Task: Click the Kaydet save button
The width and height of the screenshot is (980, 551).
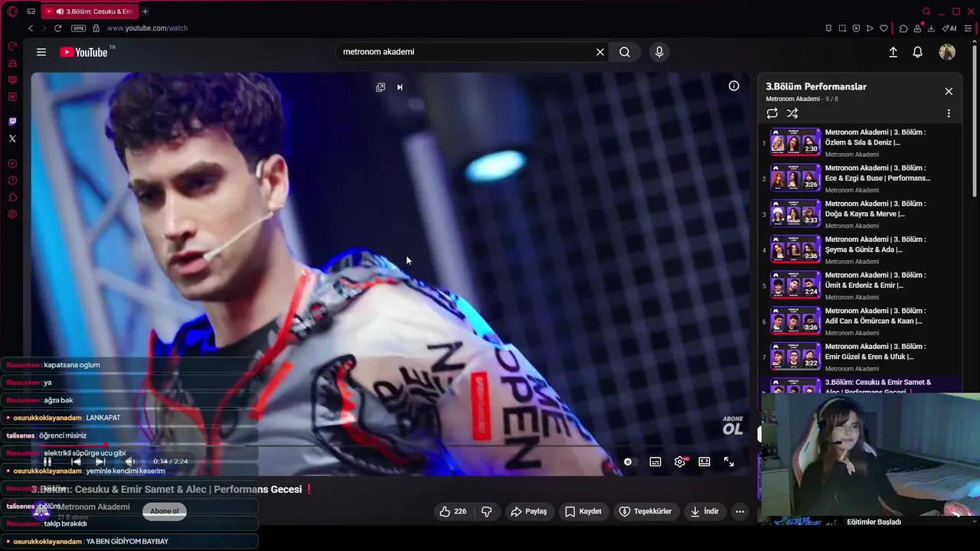Action: pyautogui.click(x=583, y=511)
